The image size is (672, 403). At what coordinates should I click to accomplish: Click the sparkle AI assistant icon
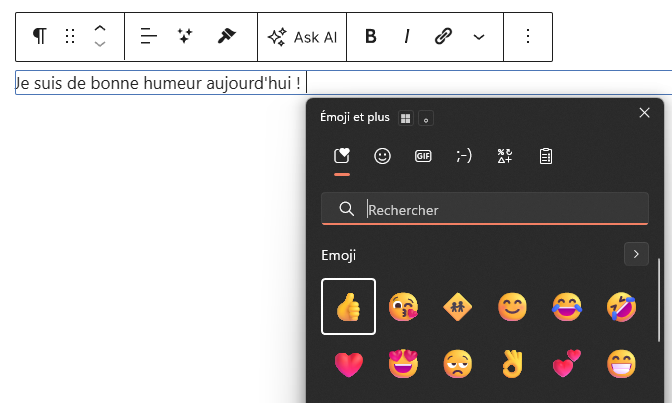(185, 37)
